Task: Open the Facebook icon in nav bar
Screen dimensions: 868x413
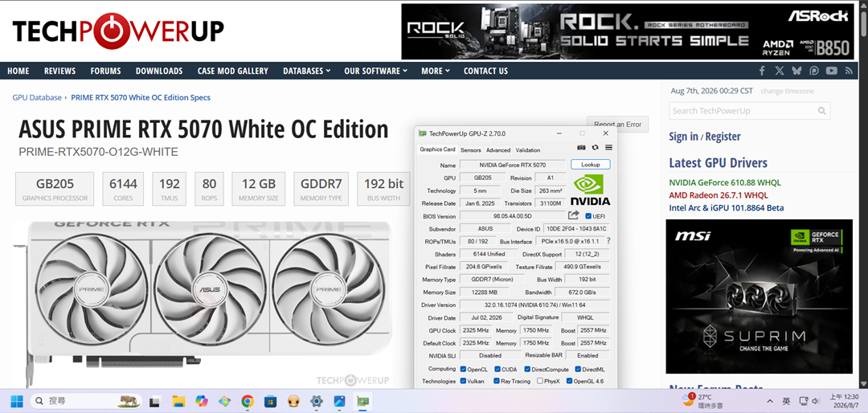Action: pos(762,71)
